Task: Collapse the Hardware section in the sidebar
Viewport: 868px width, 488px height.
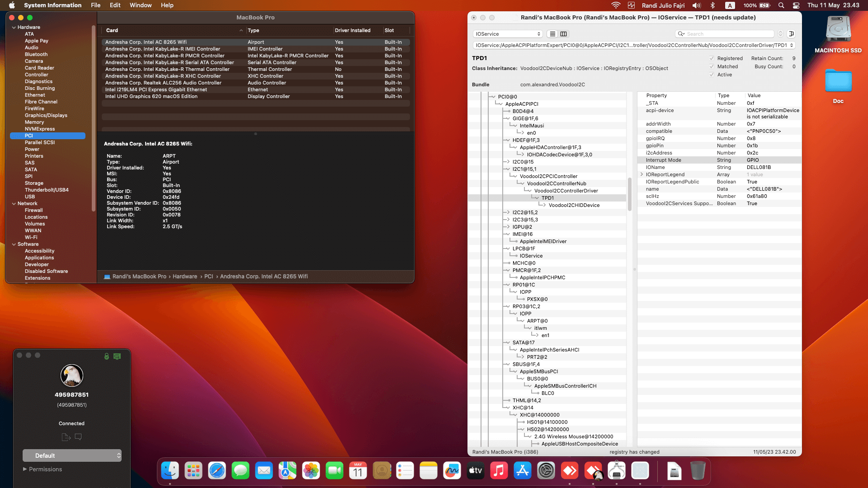Action: click(14, 27)
